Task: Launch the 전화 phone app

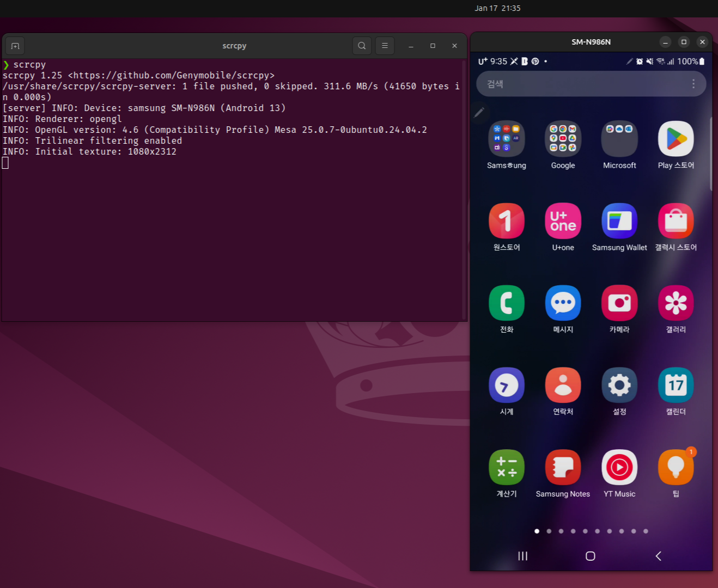Action: tap(507, 303)
